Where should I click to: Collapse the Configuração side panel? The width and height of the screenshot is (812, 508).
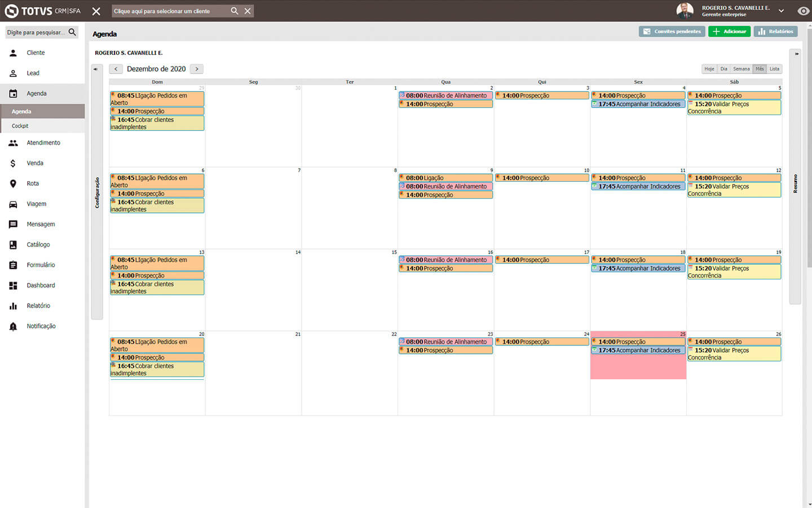96,69
